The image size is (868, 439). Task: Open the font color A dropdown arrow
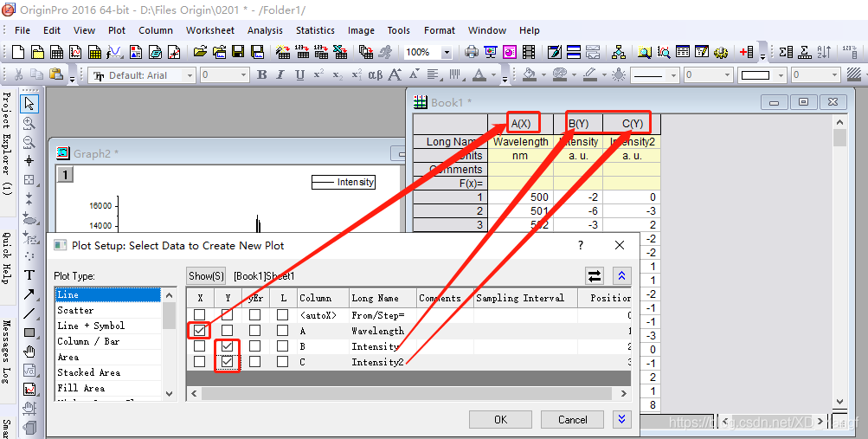tap(494, 75)
